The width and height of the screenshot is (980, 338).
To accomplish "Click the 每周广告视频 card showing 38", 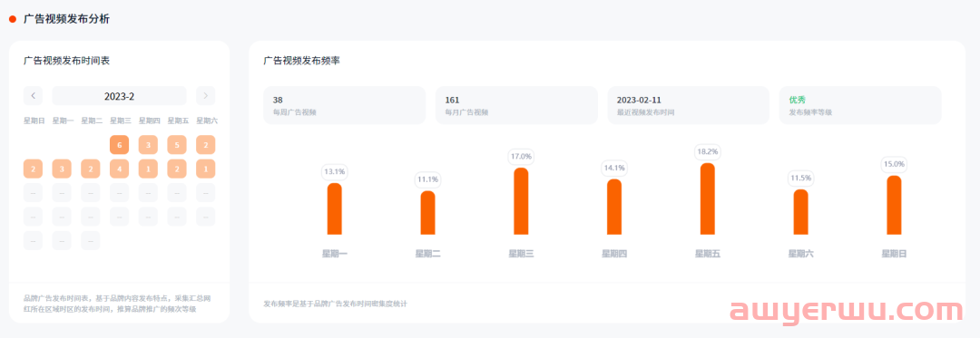I will 345,105.
